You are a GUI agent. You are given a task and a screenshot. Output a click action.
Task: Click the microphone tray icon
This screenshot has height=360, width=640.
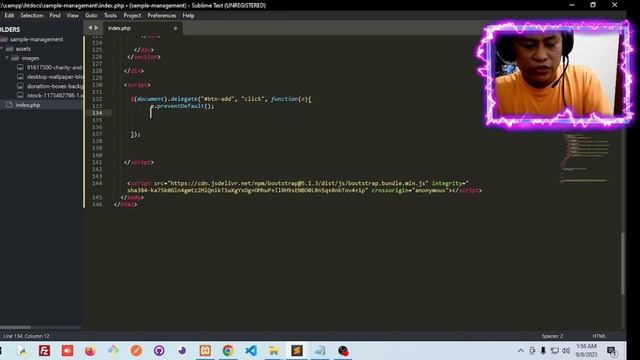tap(543, 351)
